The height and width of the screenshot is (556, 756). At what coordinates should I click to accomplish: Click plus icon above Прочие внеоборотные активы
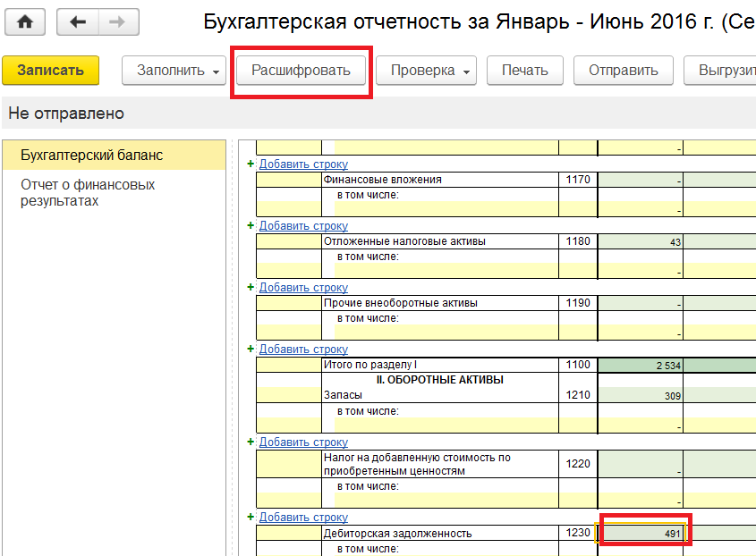click(251, 287)
